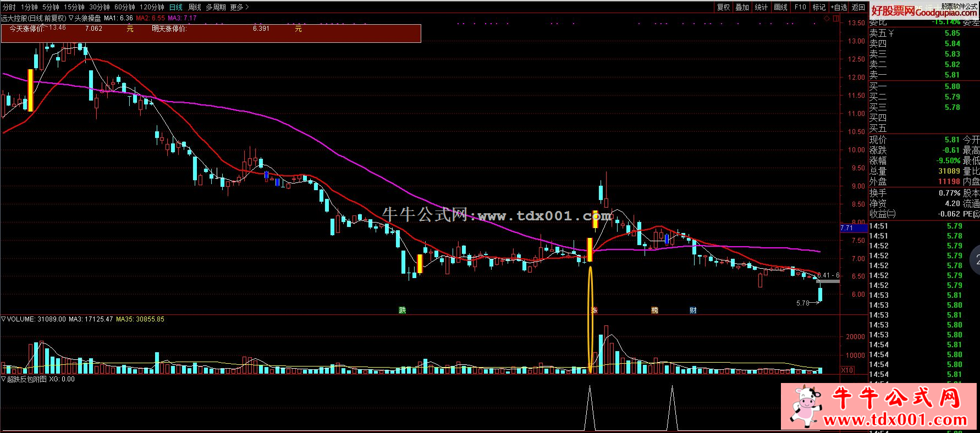
Task: Click the 叠加 overlay button
Action: click(x=742, y=7)
